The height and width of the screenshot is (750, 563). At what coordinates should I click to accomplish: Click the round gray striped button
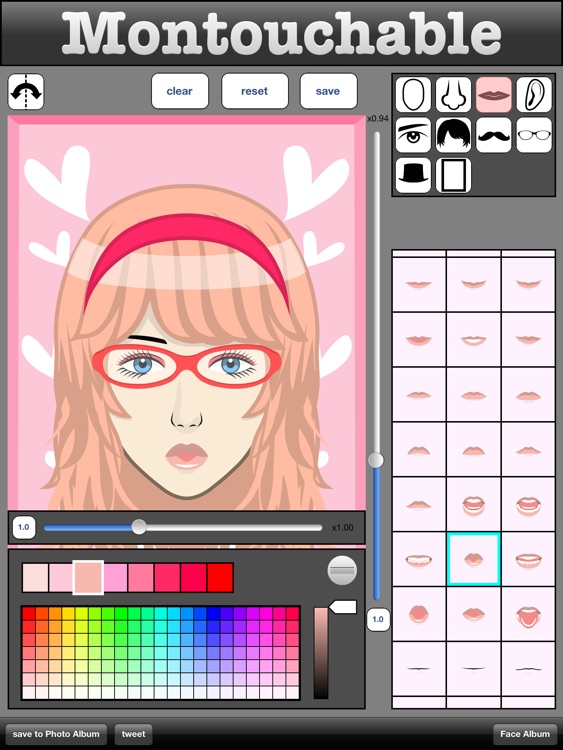pos(342,570)
